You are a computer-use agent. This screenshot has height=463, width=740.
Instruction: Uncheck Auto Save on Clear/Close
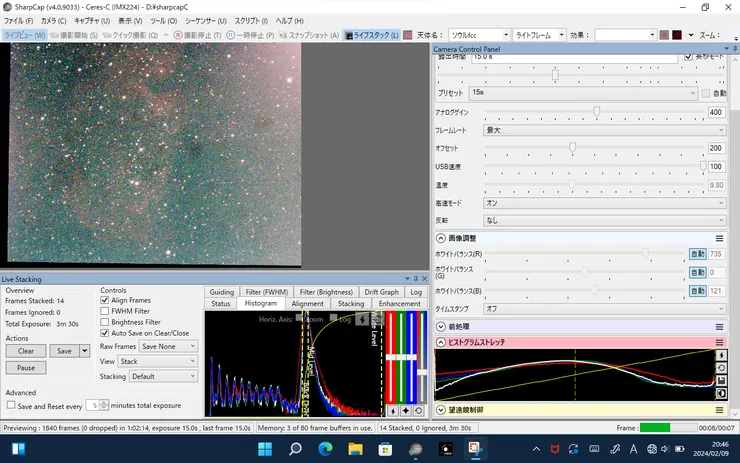point(105,333)
